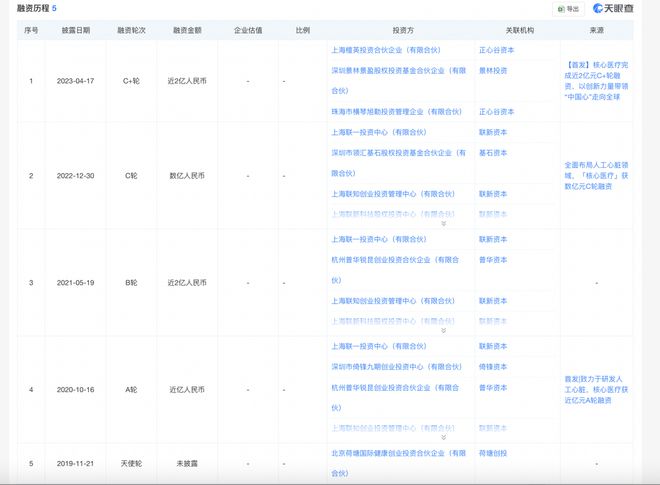Open 正心谷资本 beside 珠海市横琴旭勤
Viewport: 660px width, 485px height.
[x=496, y=112]
